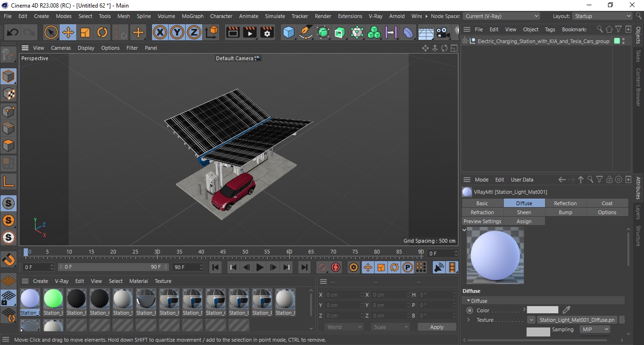Open the Simulate menu
Image resolution: width=644 pixels, height=345 pixels.
click(x=275, y=16)
